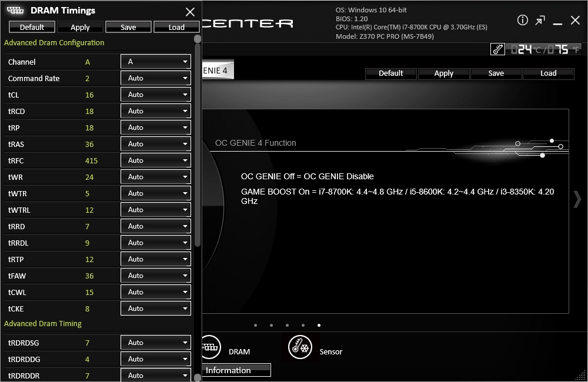Click the 'Advanced Dram Configuration' heading
Image resolution: width=588 pixels, height=382 pixels.
(x=54, y=43)
